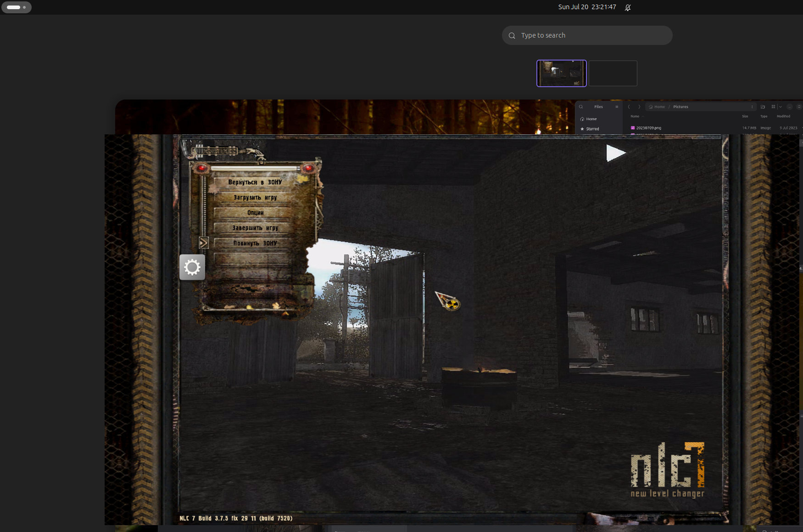The image size is (803, 532).
Task: Switch to the empty second workspace thumbnail
Action: point(613,73)
